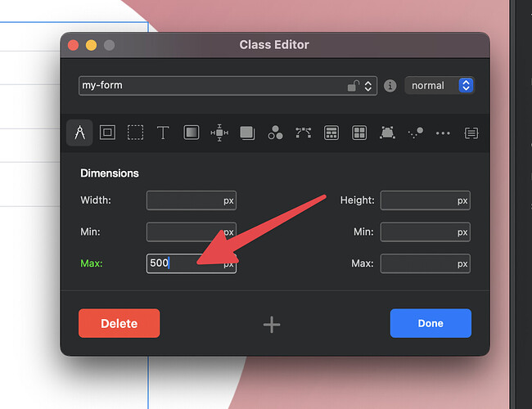This screenshot has height=409, width=532.
Task: Open the px unit of Height field
Action: 462,200
